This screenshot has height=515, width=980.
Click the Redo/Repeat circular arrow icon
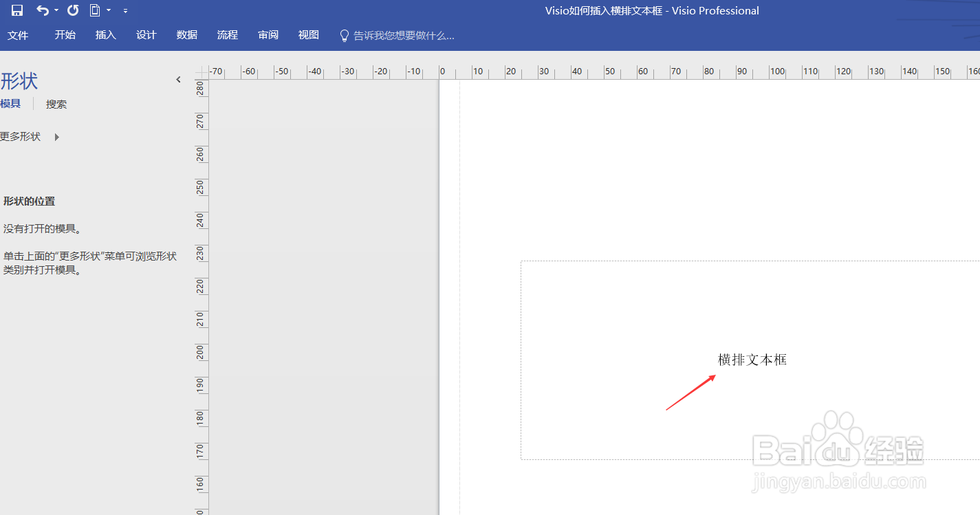(73, 10)
